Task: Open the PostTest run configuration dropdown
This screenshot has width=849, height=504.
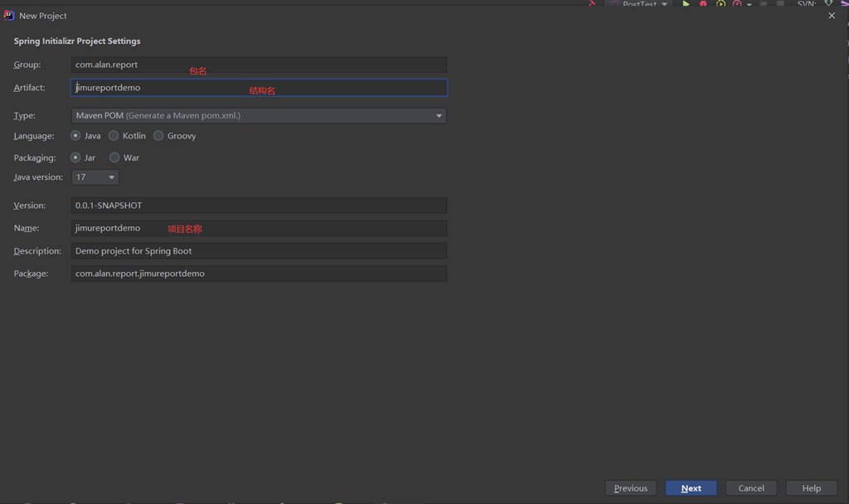Action: click(x=639, y=3)
